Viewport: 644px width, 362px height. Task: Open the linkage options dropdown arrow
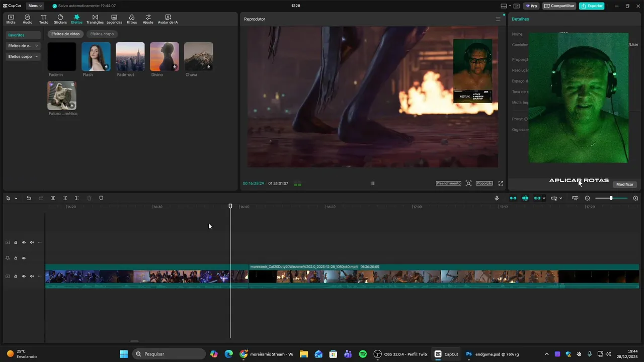point(544,198)
